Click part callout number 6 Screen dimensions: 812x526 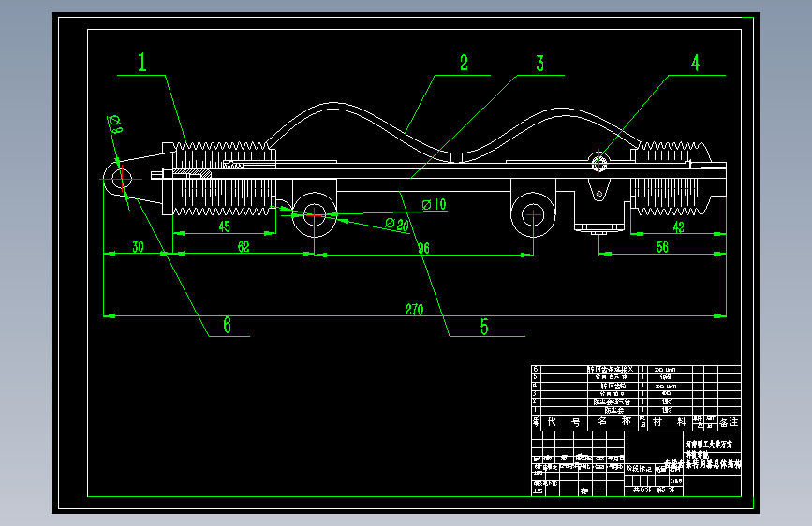click(227, 325)
